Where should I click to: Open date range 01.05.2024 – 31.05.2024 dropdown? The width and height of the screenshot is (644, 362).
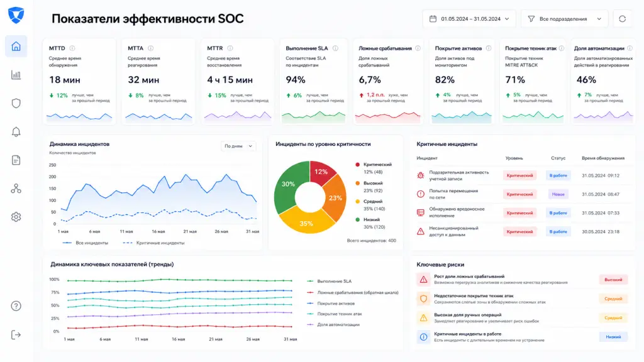[469, 19]
